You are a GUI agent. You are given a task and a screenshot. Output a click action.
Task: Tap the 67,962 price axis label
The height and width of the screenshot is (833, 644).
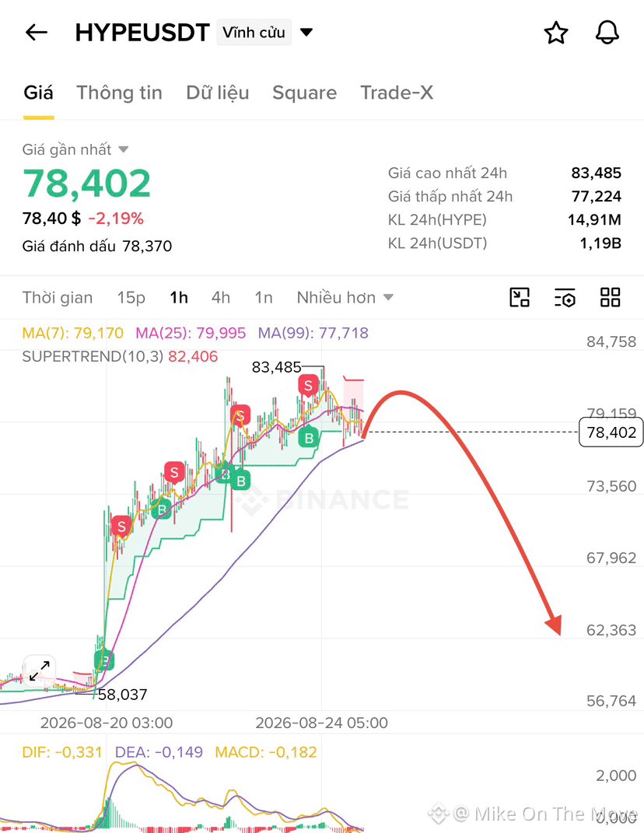coord(611,558)
